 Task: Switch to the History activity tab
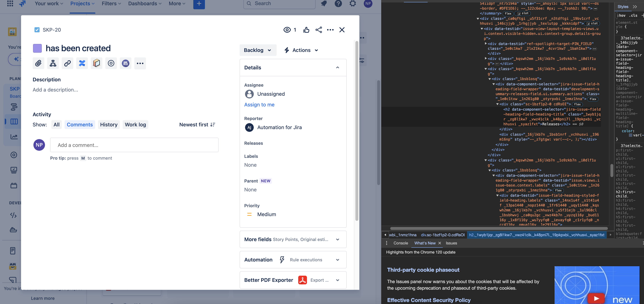pyautogui.click(x=109, y=125)
